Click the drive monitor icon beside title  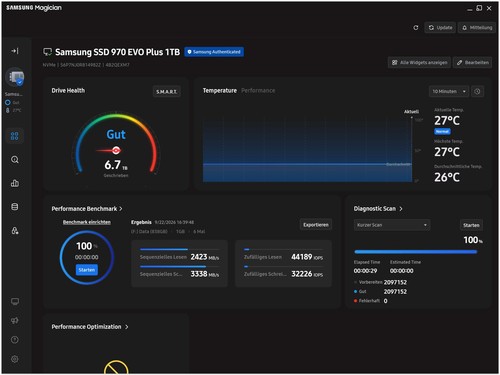click(x=47, y=52)
